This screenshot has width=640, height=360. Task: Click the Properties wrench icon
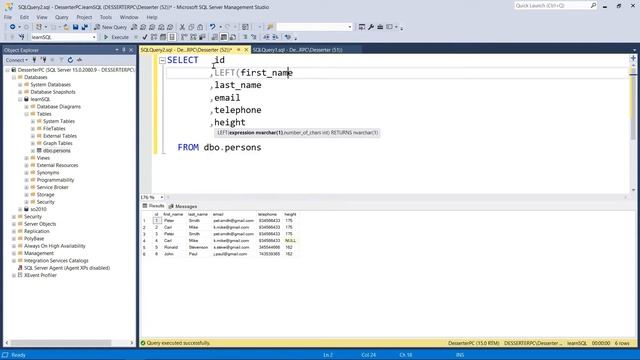pyautogui.click(x=371, y=27)
